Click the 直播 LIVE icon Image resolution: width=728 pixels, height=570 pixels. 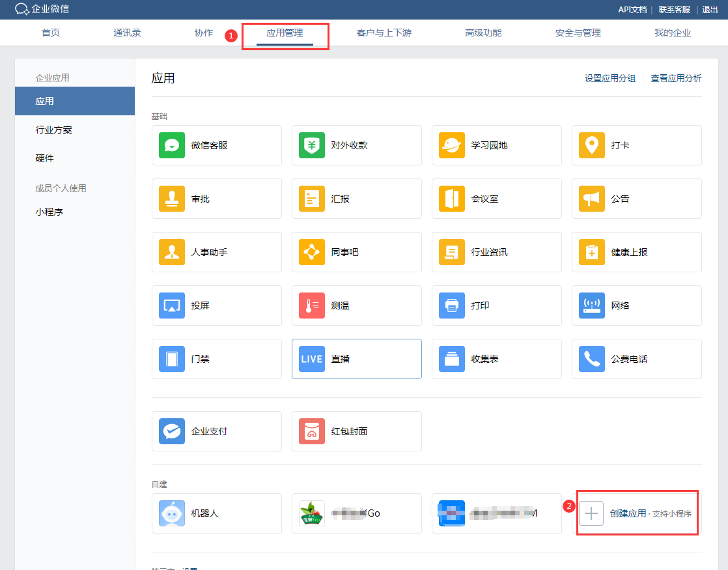point(312,359)
